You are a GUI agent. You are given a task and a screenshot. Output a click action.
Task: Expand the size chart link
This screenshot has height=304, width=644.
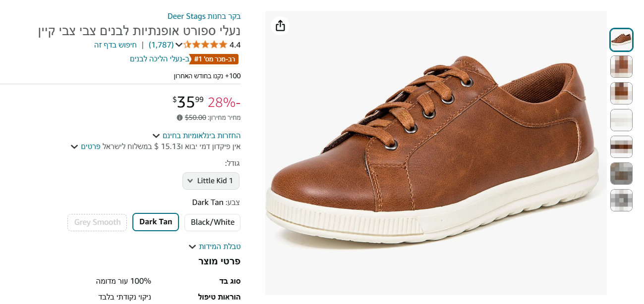[x=215, y=247]
